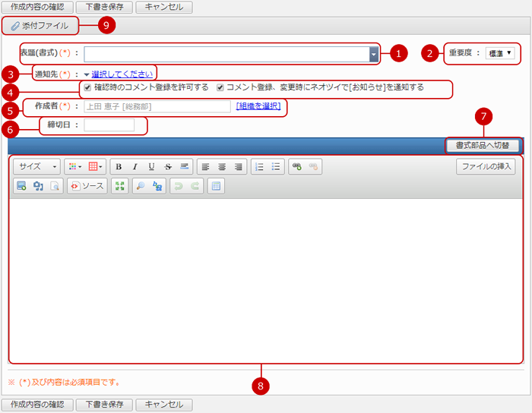Open the サイズ font size dropdown

tap(37, 166)
